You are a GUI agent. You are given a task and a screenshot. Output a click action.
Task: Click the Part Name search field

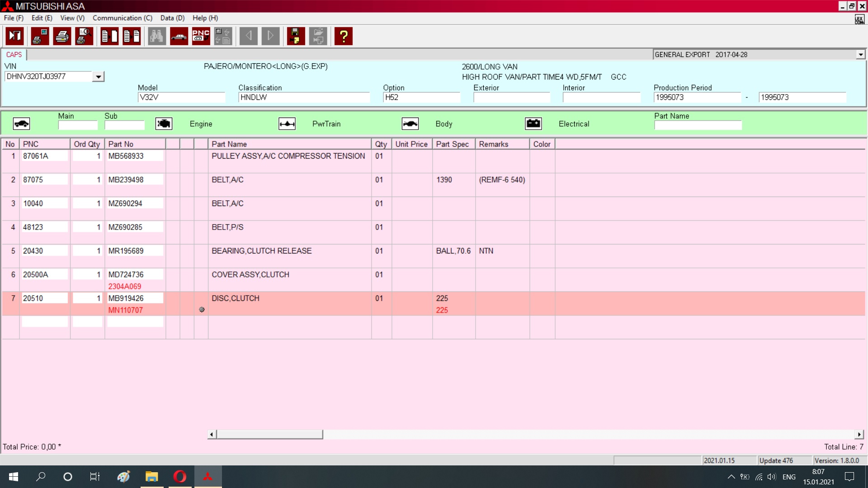click(698, 125)
